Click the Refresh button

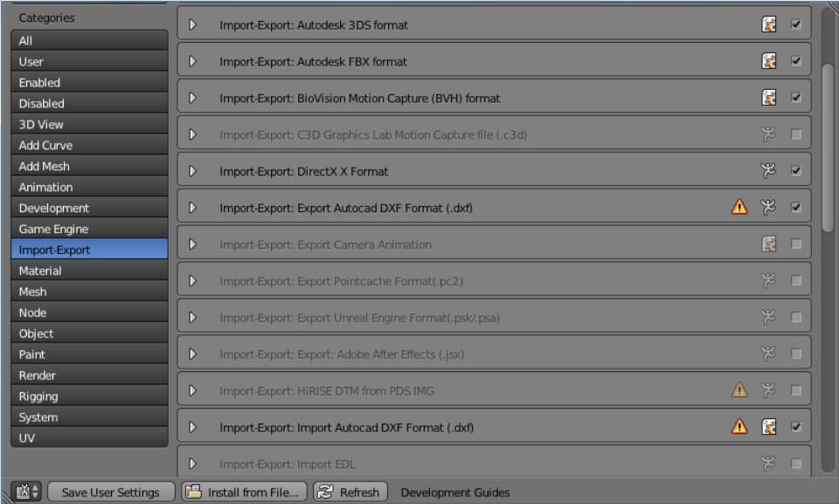pos(350,493)
